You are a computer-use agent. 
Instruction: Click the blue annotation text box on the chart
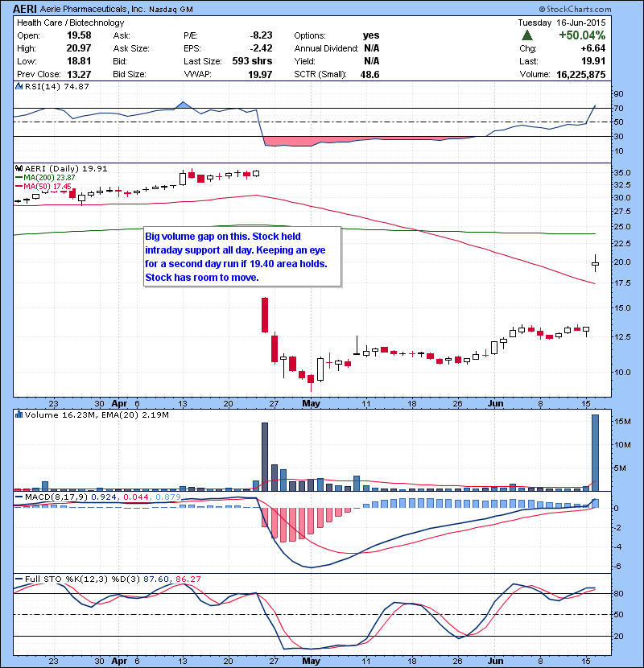(x=242, y=257)
